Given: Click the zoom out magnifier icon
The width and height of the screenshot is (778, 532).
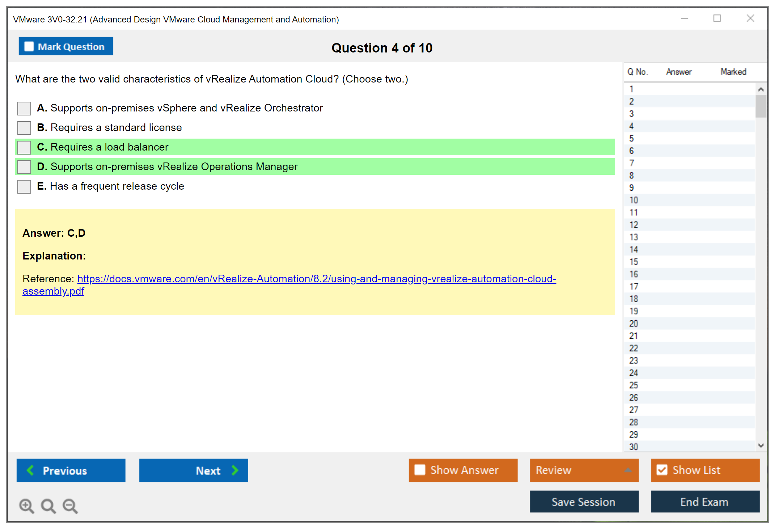Looking at the screenshot, I should [70, 506].
